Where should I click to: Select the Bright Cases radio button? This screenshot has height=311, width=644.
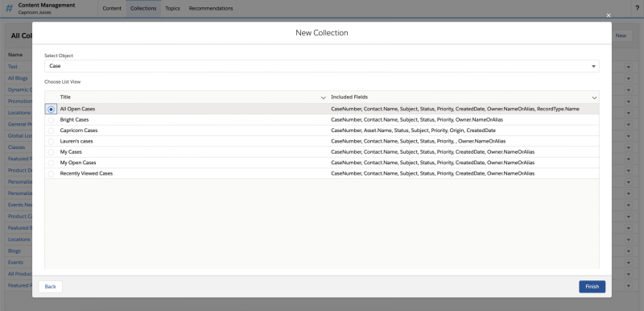click(x=51, y=120)
